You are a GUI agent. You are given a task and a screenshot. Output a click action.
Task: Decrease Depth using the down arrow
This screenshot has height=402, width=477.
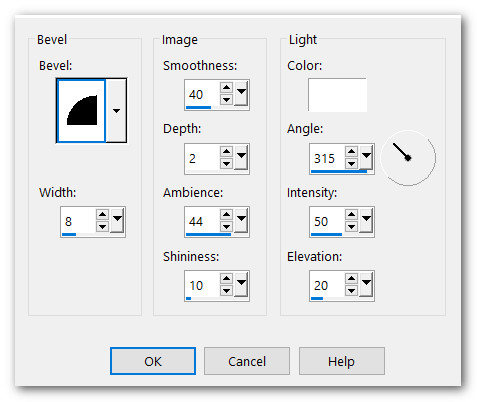pyautogui.click(x=226, y=164)
